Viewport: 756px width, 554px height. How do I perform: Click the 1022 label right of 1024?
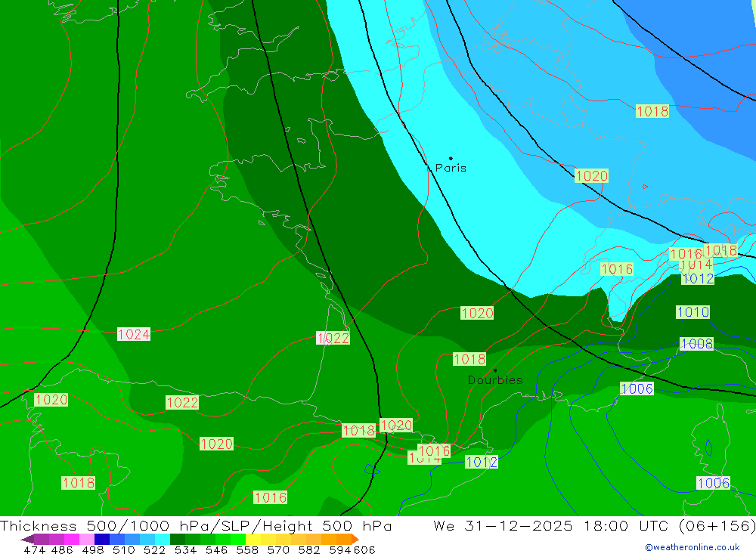point(333,338)
